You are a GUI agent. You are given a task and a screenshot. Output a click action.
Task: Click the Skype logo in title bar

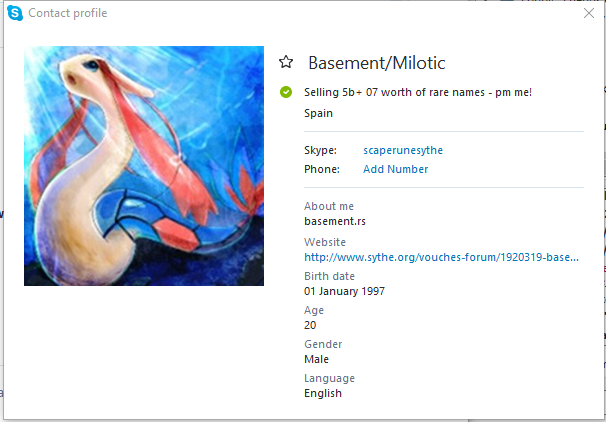coord(15,13)
